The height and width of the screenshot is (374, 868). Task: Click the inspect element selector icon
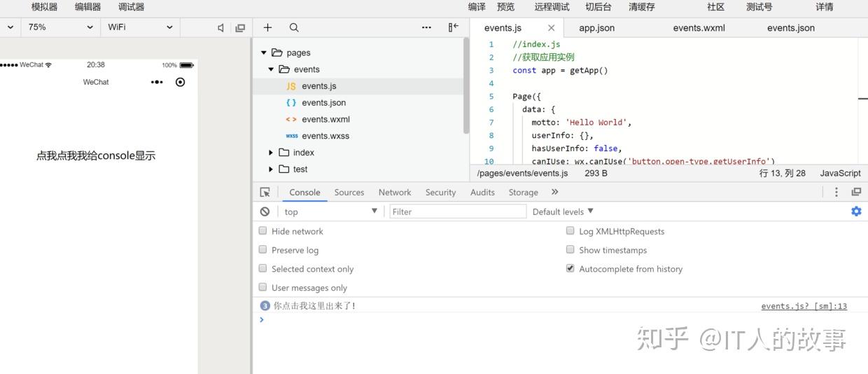265,192
